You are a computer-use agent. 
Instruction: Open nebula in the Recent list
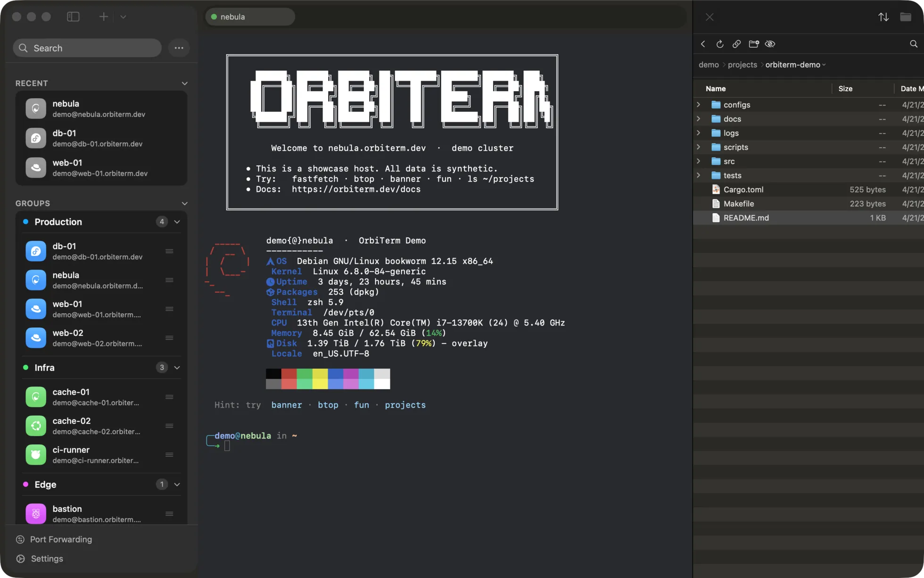click(x=101, y=109)
